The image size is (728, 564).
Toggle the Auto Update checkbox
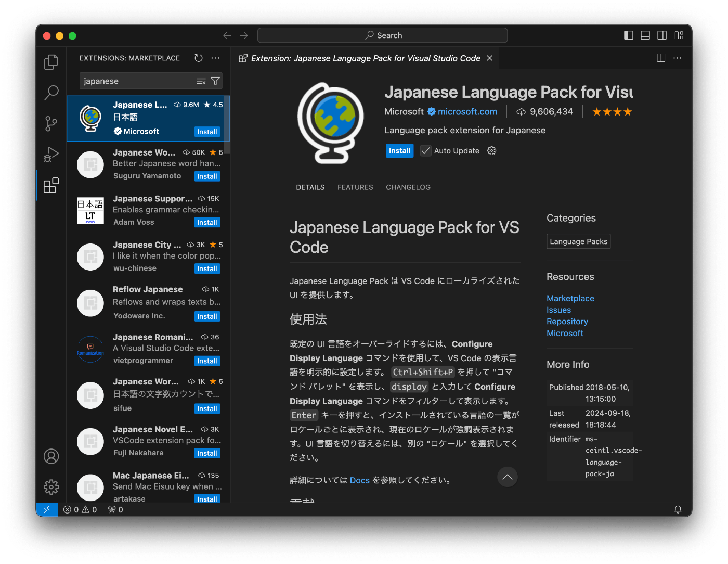tap(426, 151)
